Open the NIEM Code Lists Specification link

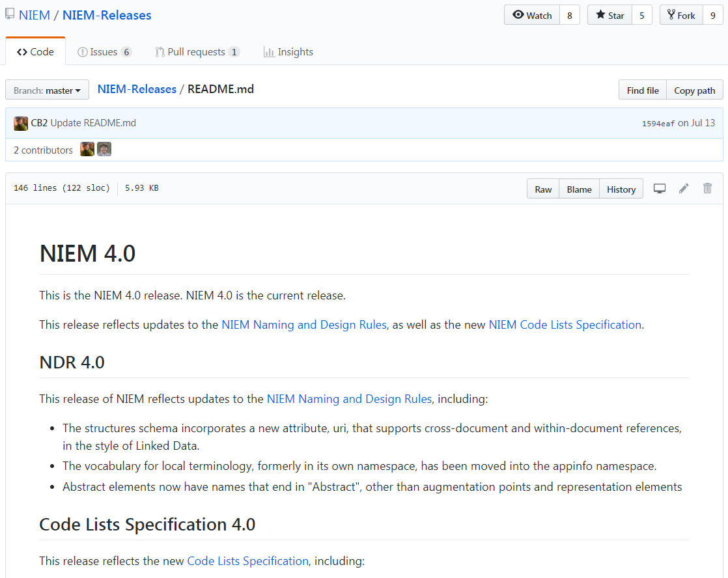565,325
